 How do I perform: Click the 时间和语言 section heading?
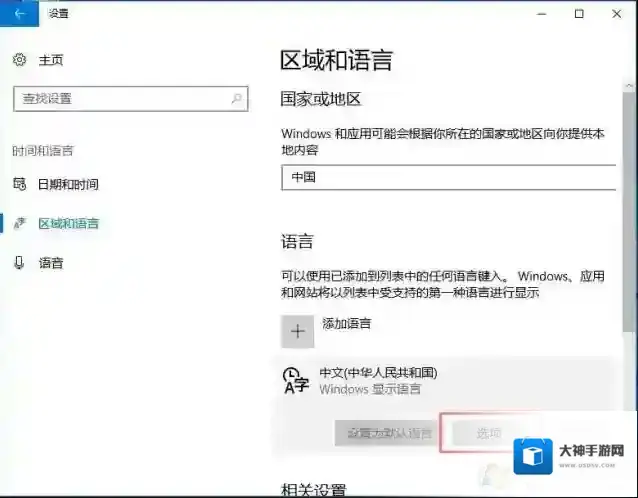[43, 151]
